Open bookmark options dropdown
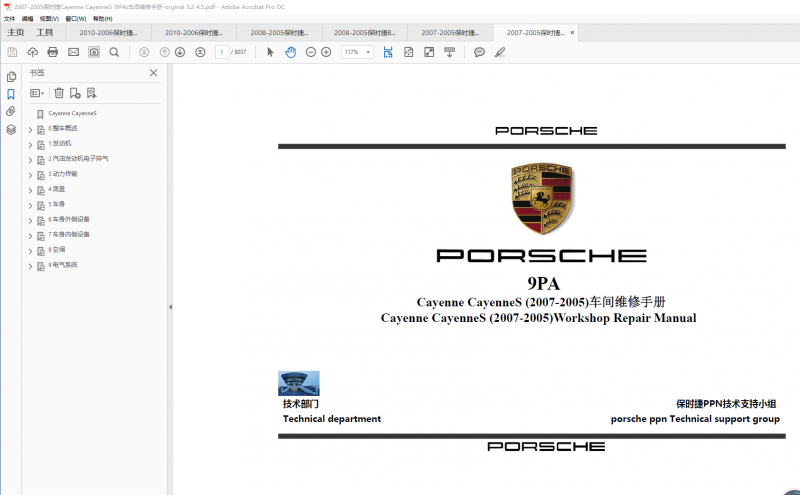Screen dimensions: 800x495 [37, 93]
